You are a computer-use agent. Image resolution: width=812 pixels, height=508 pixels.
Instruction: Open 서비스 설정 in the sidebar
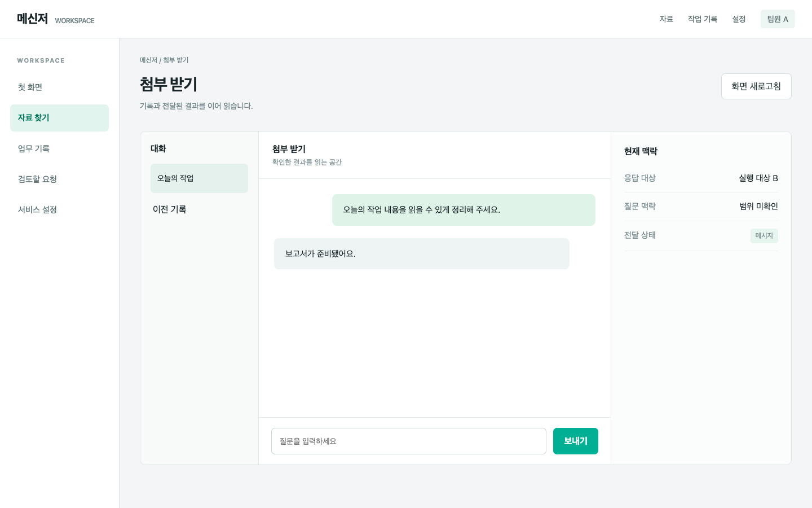point(59,209)
